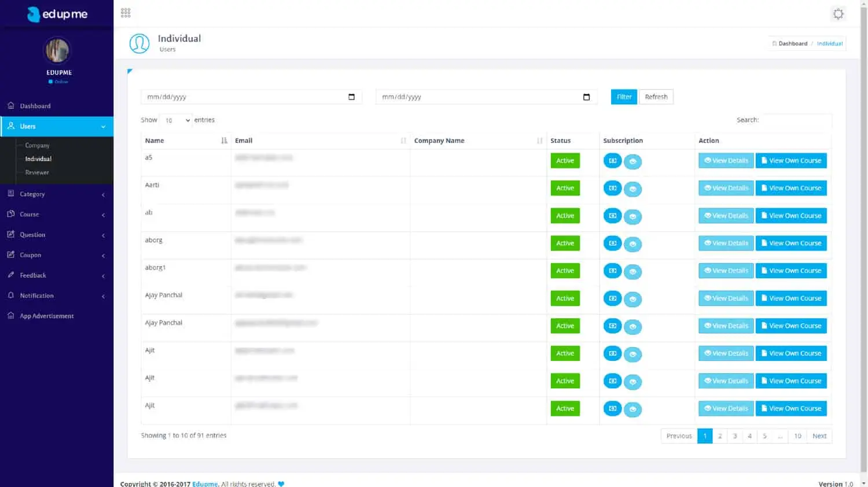Select the Company tab under Users
Screen dimensions: 868x487
tap(36, 145)
